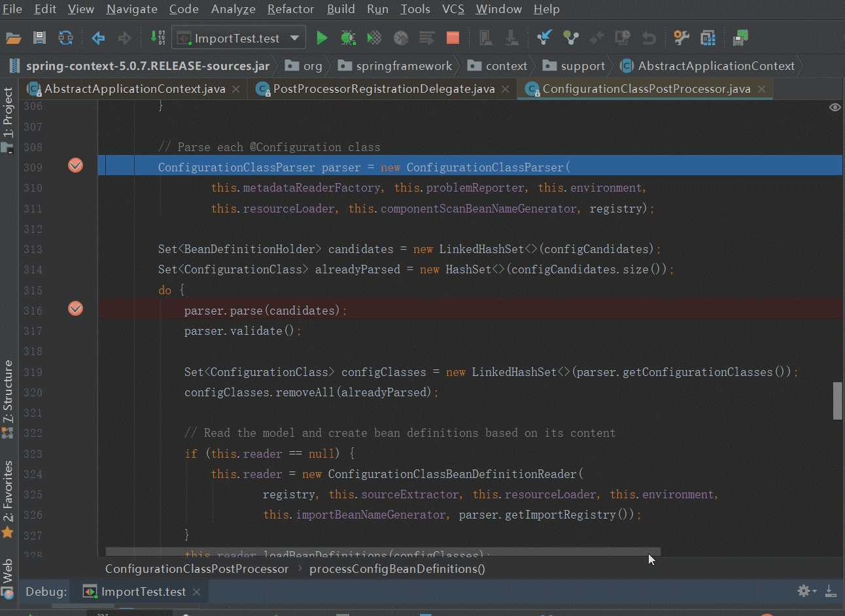Run ImportTest.test with the green play icon

point(322,38)
